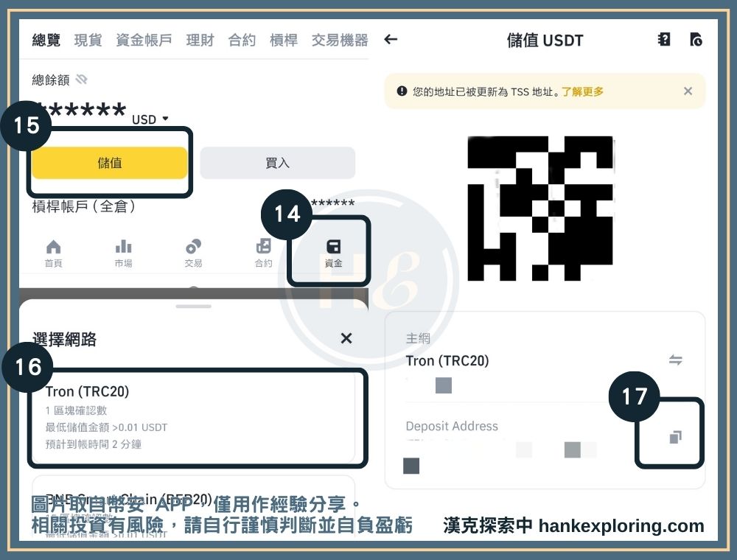The image size is (737, 560).
Task: Tap the deposit QR code
Action: tap(540, 208)
